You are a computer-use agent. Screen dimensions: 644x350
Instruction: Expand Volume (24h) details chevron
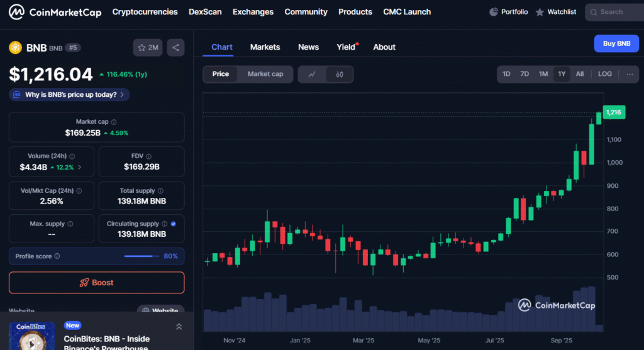[x=80, y=167]
